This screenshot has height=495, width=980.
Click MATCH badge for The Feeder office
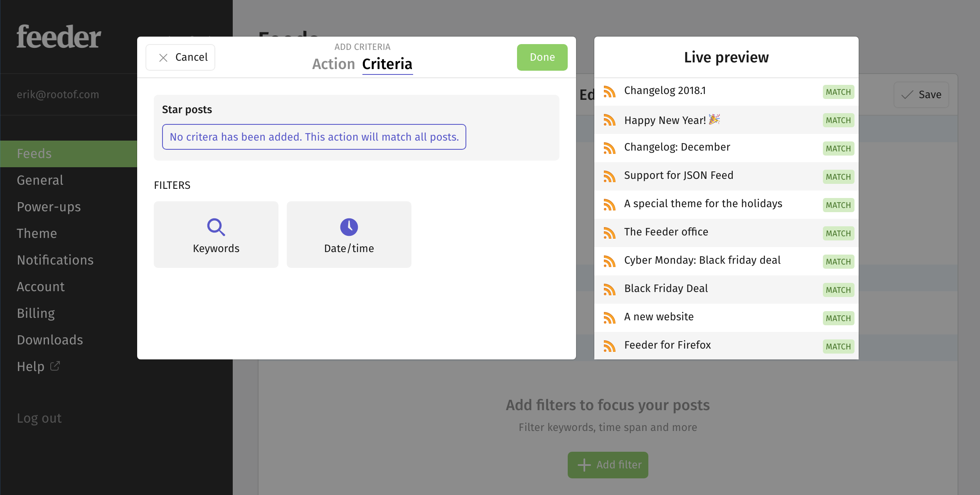[838, 233]
